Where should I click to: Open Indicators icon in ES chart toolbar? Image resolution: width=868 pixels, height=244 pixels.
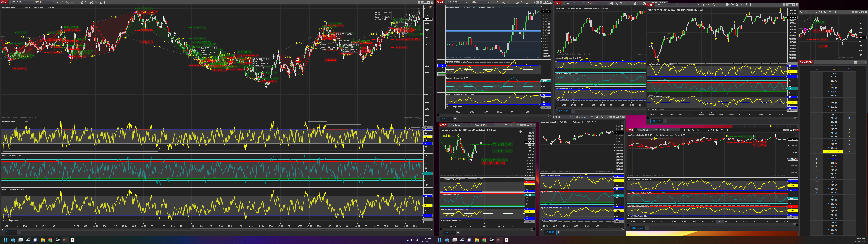(x=91, y=2)
